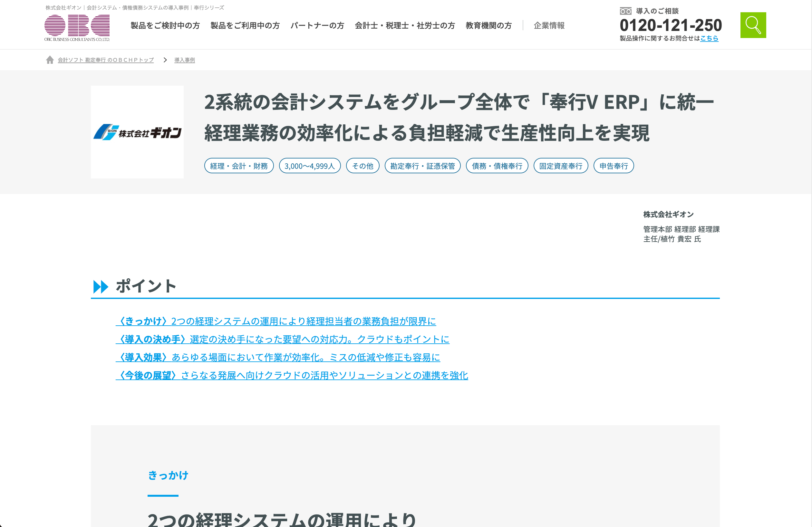The width and height of the screenshot is (812, 527).
Task: Click the Gion company logo image
Action: tap(137, 132)
